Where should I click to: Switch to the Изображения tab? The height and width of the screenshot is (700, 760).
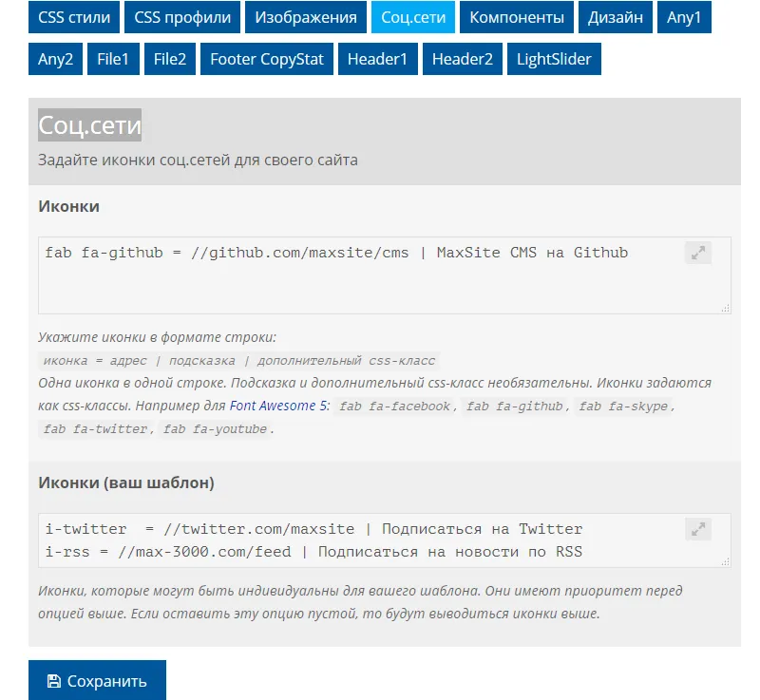click(305, 17)
